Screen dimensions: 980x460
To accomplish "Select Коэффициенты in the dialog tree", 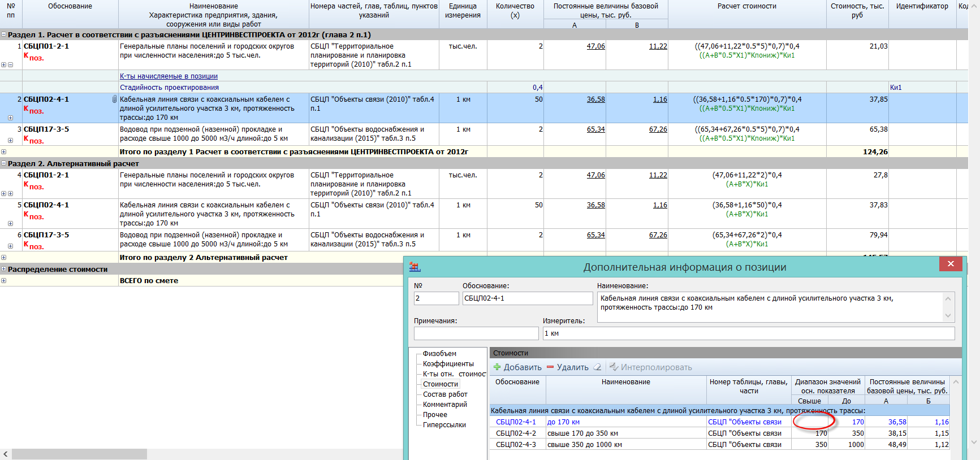I will point(448,364).
